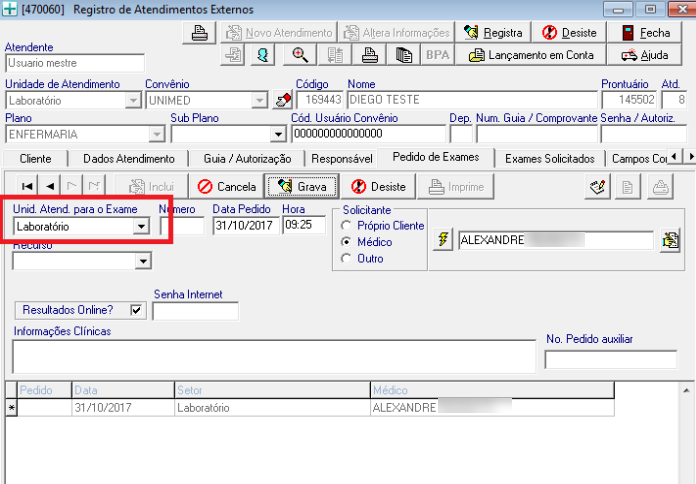Click the No. Pedido auxiliar field
Image resolution: width=696 pixels, height=484 pixels.
click(611, 360)
